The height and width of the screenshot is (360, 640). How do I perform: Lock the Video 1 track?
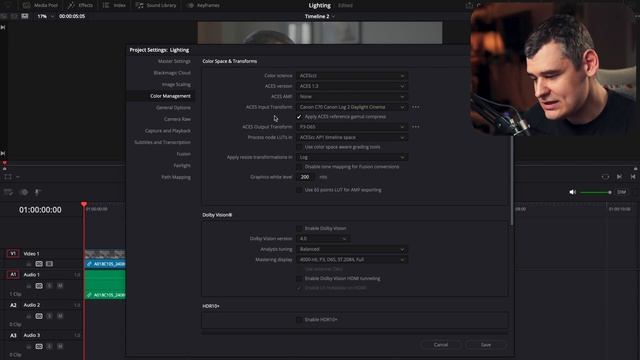[x=29, y=264]
